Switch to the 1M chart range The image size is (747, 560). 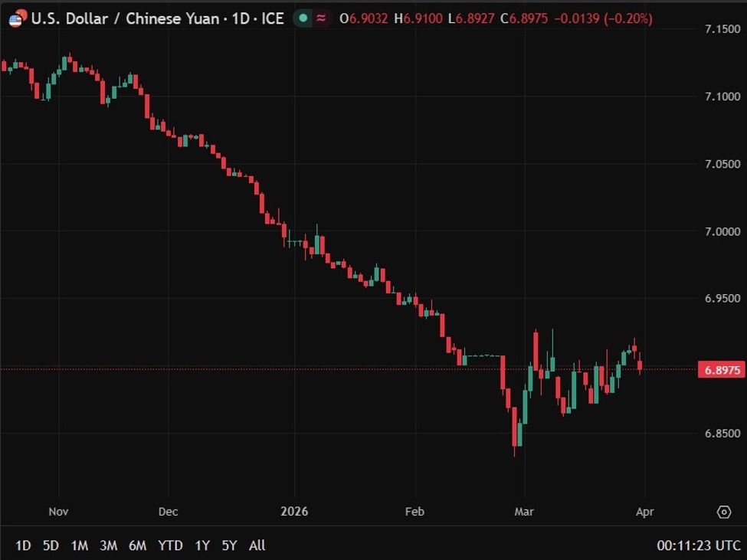pyautogui.click(x=79, y=545)
